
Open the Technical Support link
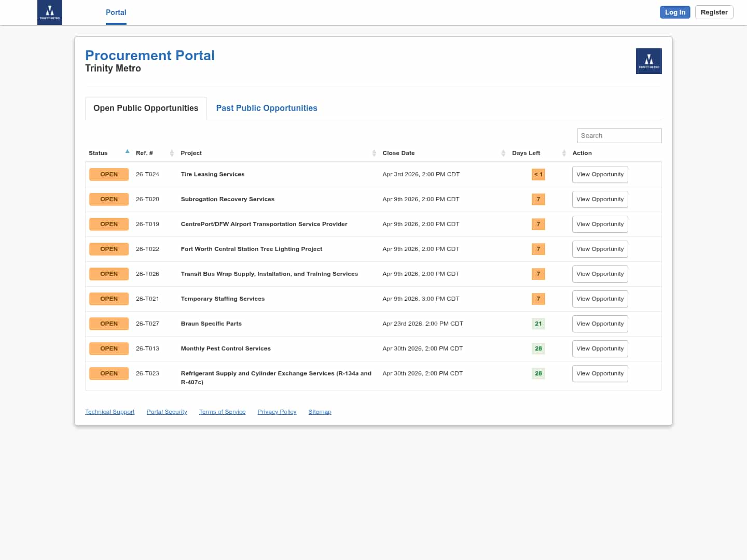point(109,412)
